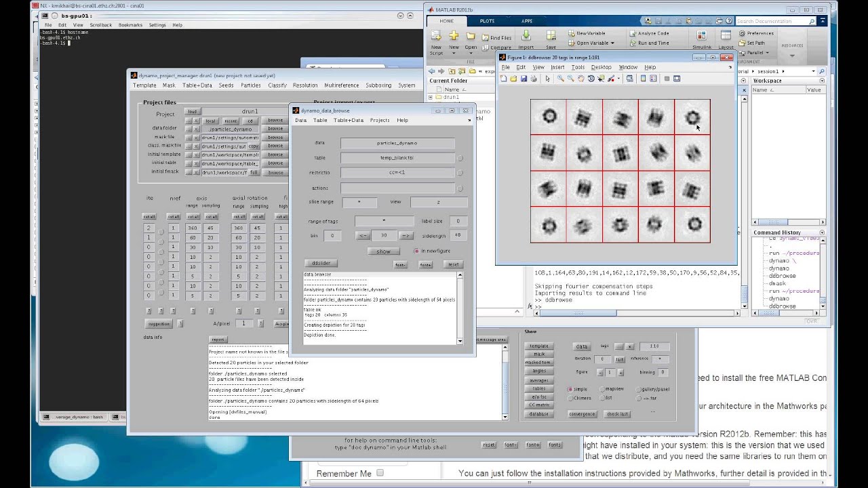Screen dimensions: 868x488
Task: Click 'show' button in dynamo_data_browse
Action: pos(384,251)
